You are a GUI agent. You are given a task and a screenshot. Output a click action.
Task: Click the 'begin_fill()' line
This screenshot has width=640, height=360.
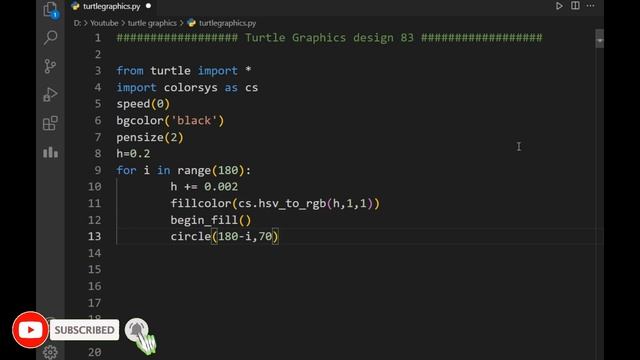pos(211,220)
